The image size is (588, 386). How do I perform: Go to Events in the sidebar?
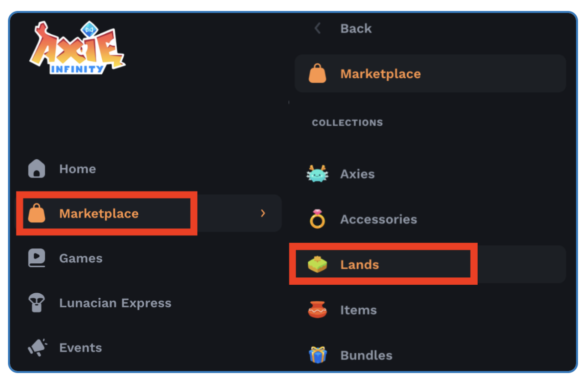[80, 348]
